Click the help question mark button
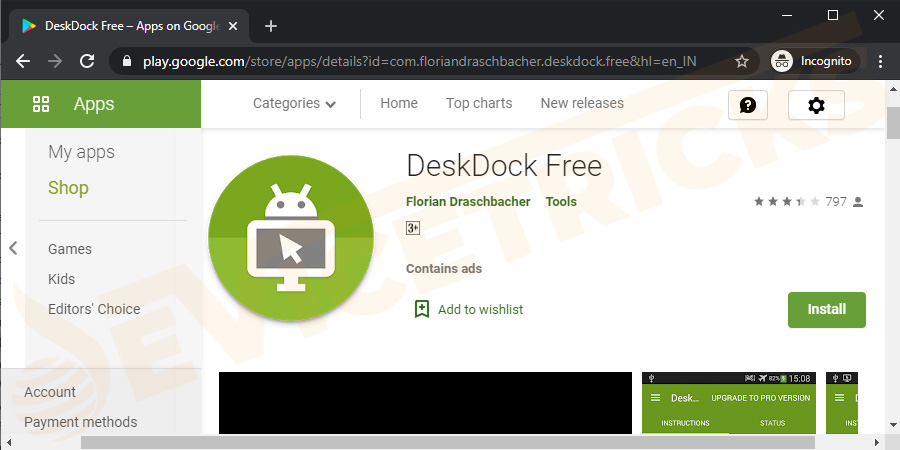 coord(748,105)
